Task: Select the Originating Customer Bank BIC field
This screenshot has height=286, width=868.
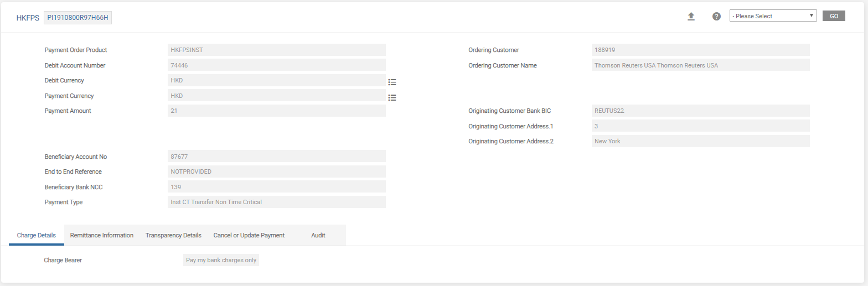Action: pyautogui.click(x=700, y=111)
